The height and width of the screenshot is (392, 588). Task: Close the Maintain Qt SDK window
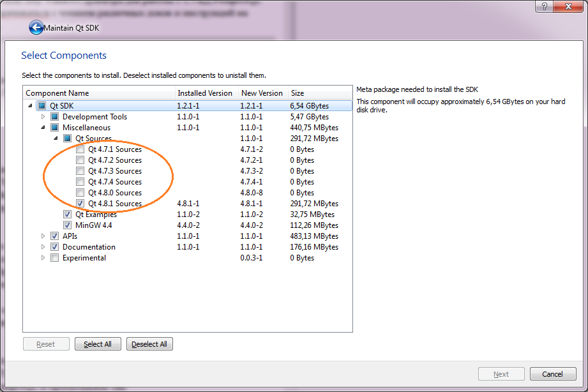pyautogui.click(x=568, y=6)
